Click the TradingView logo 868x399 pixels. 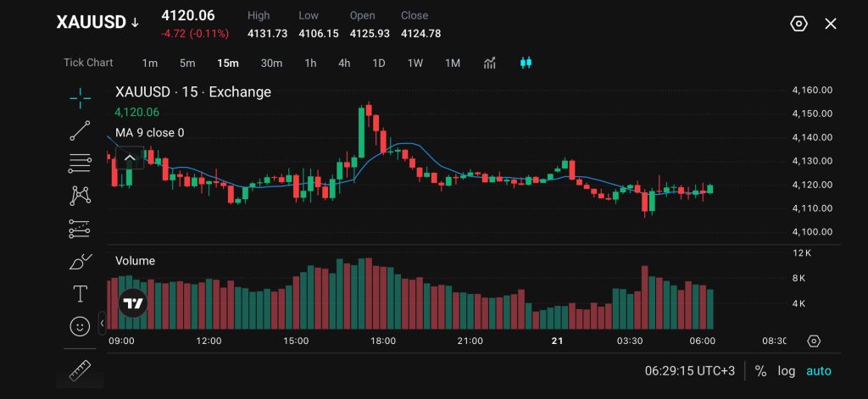click(133, 303)
